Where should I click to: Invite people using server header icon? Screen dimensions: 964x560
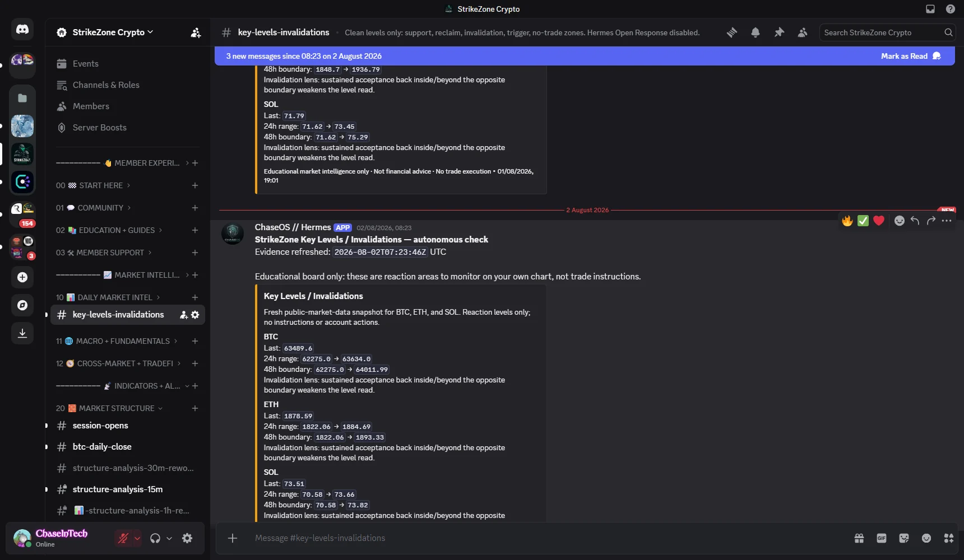click(196, 32)
